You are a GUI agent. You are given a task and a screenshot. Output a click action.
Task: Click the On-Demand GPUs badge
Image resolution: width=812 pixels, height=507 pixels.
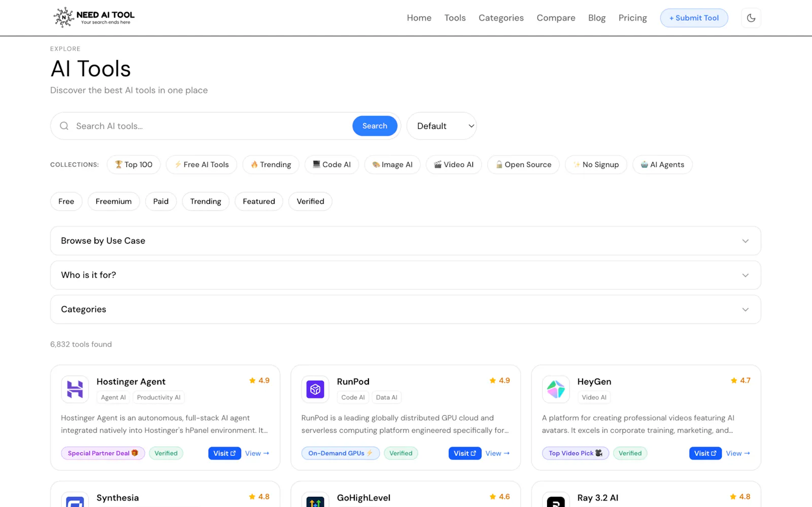point(341,453)
